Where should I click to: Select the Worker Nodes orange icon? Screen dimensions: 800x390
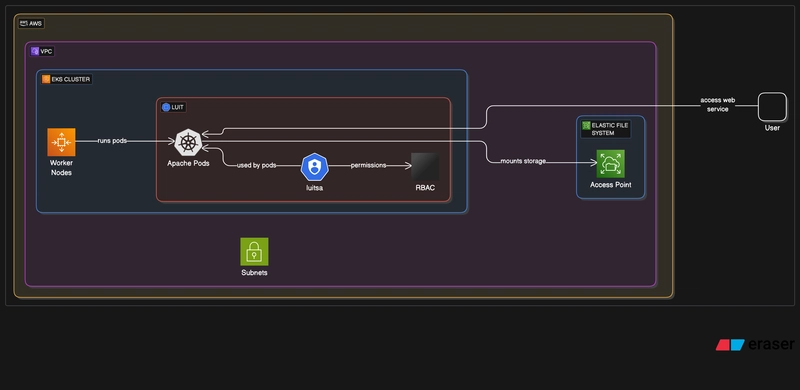[x=61, y=142]
